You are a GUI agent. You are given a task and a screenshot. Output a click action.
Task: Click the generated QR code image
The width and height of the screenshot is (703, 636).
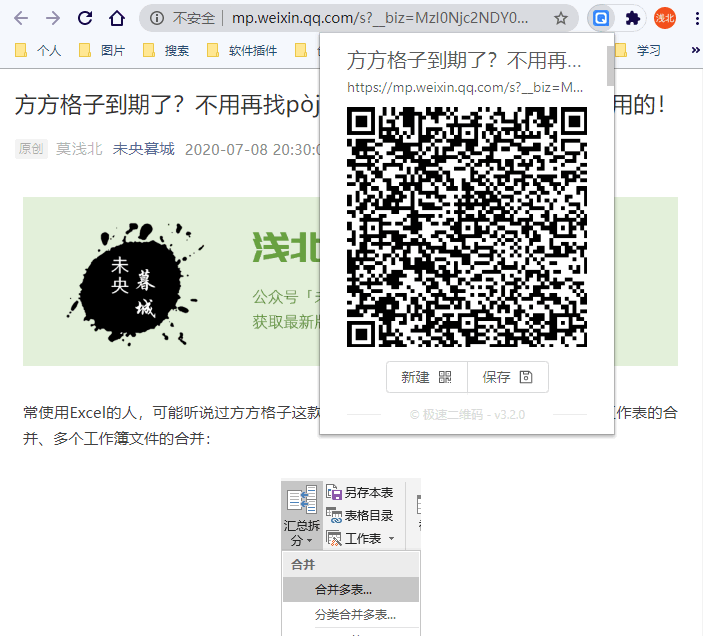point(467,227)
